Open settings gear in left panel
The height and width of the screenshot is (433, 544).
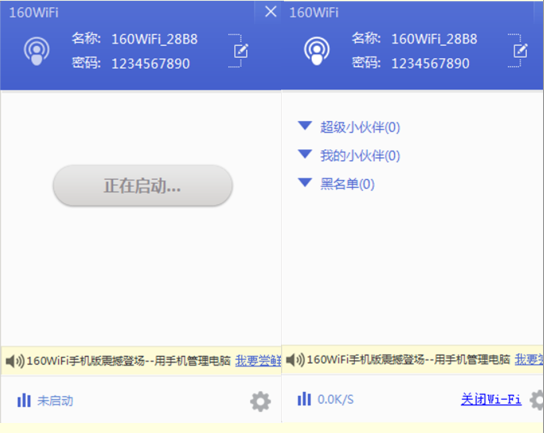pos(260,401)
